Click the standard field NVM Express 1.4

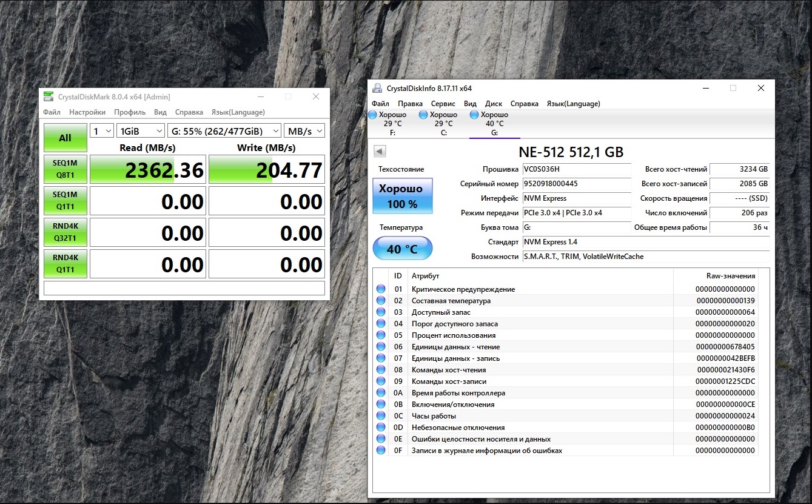pyautogui.click(x=646, y=242)
